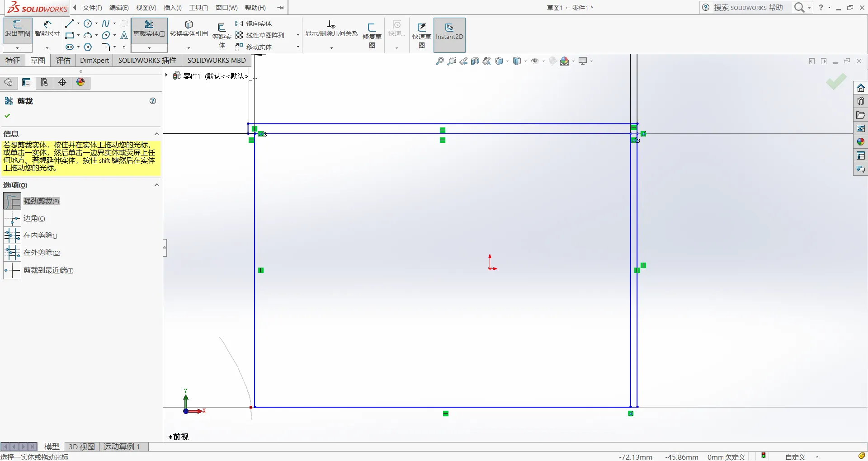Select the Convert Entities (转换实体引用) icon
The width and height of the screenshot is (868, 461).
pyautogui.click(x=189, y=29)
